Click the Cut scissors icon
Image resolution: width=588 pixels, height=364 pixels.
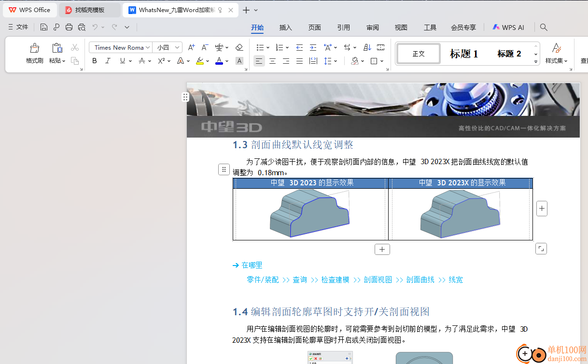[x=75, y=47]
